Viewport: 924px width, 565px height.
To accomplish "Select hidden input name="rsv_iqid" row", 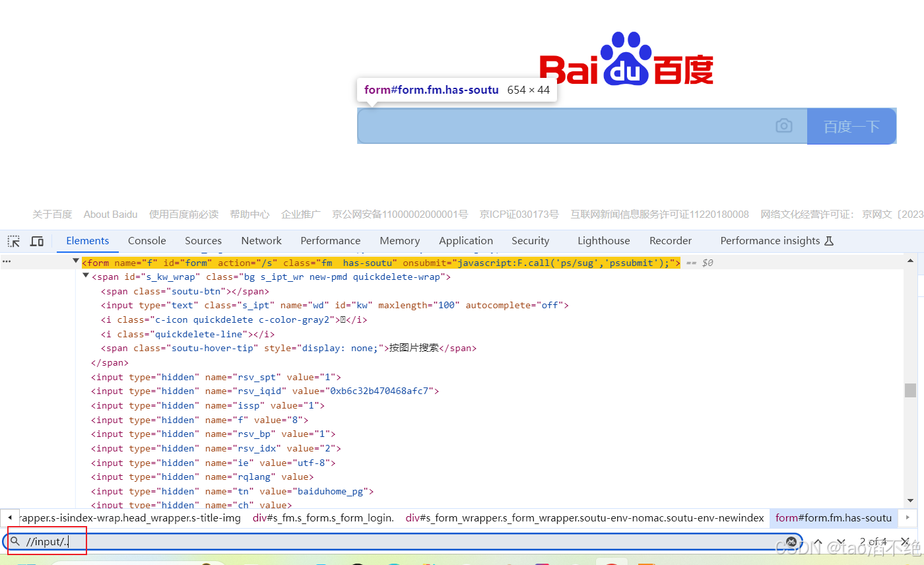I will (265, 391).
